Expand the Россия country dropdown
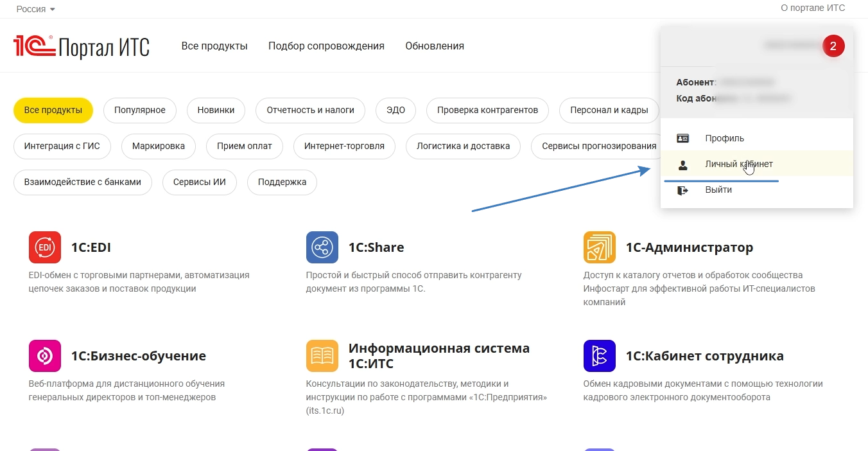Screen dimensions: 868x451 pos(36,9)
